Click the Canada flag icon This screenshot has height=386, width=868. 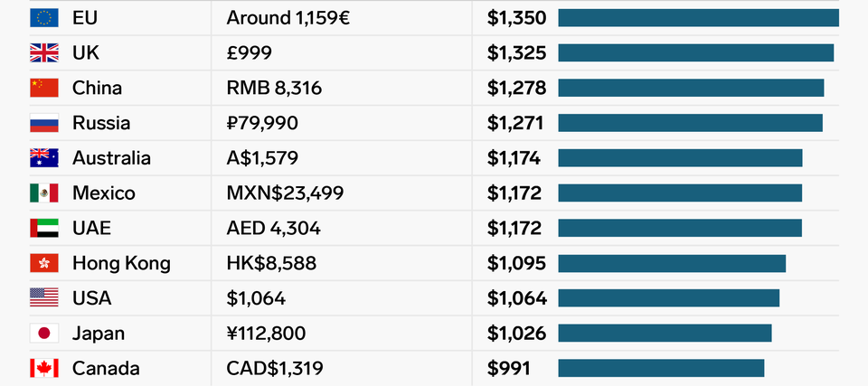[x=43, y=368]
